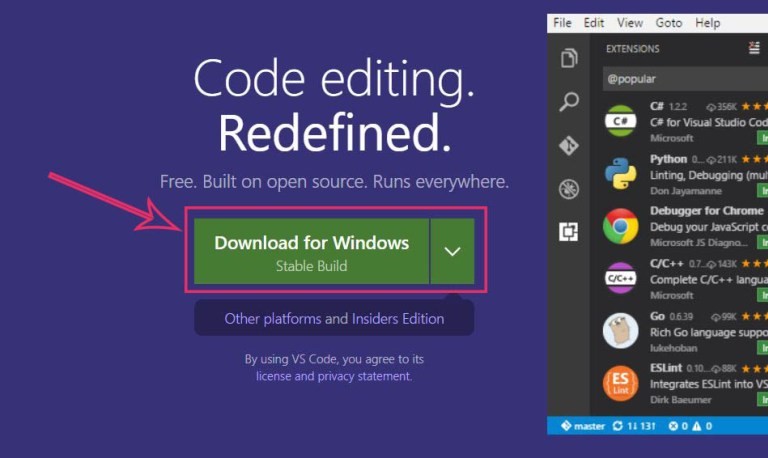Click the C/C++ extension icon
This screenshot has width=768, height=458.
[x=621, y=278]
